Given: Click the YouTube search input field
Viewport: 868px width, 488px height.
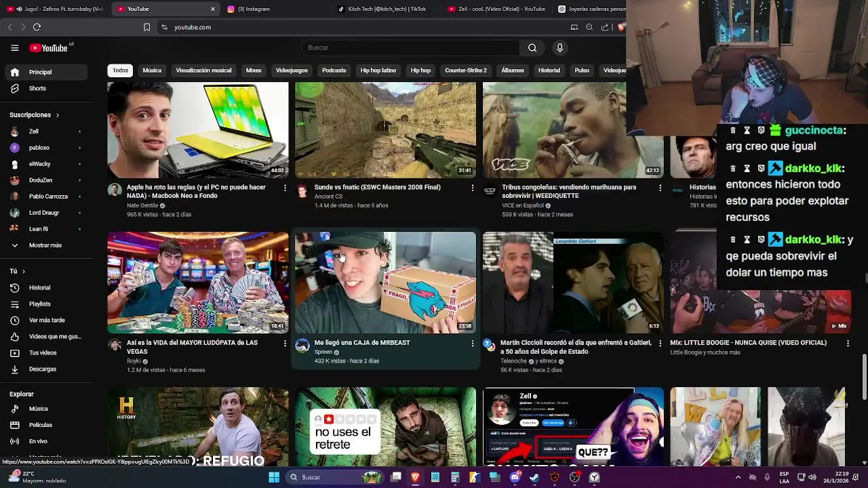Looking at the screenshot, I should [x=410, y=47].
